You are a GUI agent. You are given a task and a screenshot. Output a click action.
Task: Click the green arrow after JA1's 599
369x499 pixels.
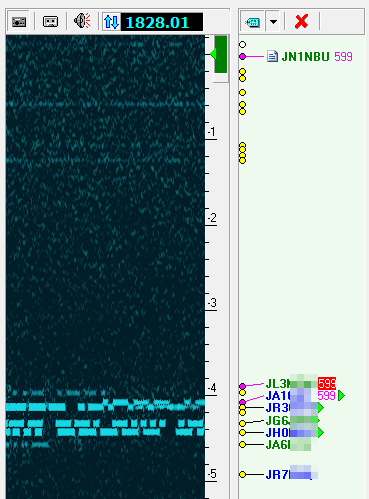[341, 396]
